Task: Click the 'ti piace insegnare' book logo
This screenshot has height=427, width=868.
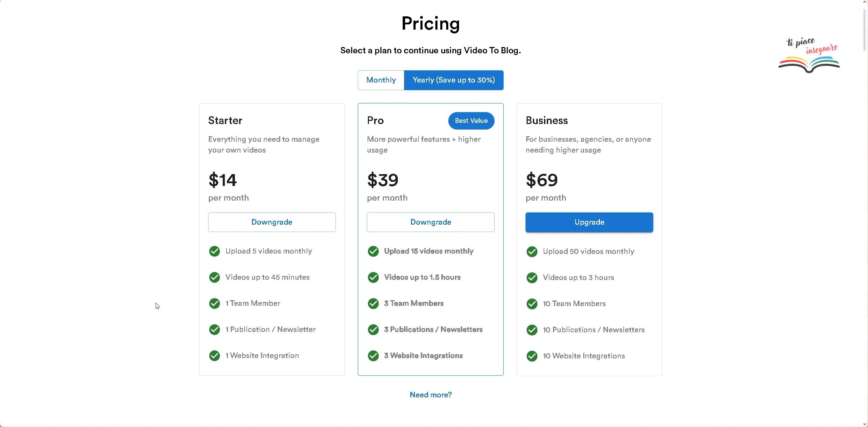Action: 809,55
